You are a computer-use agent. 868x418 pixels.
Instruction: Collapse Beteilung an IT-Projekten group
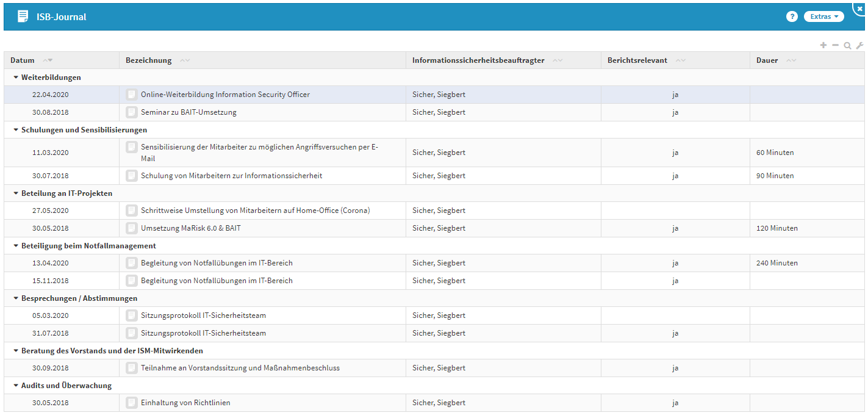16,193
